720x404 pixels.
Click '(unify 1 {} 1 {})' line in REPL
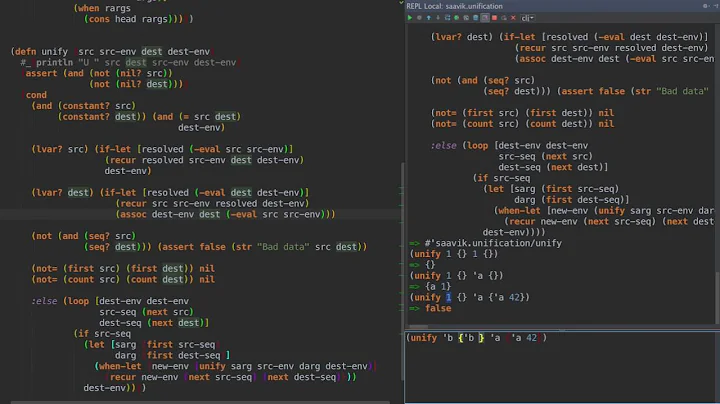tap(454, 254)
